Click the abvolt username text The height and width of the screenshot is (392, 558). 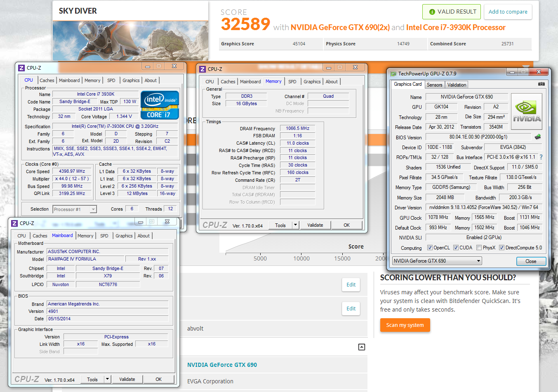coord(195,329)
